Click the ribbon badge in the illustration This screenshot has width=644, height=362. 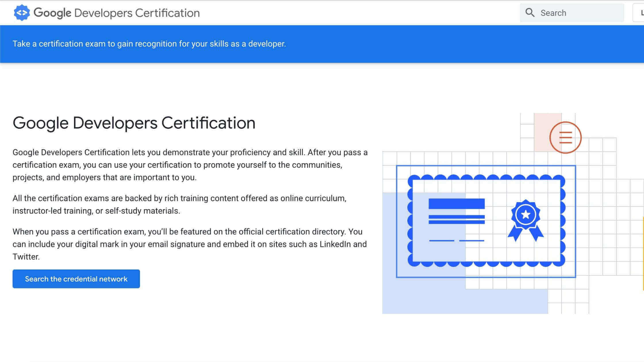[526, 220]
